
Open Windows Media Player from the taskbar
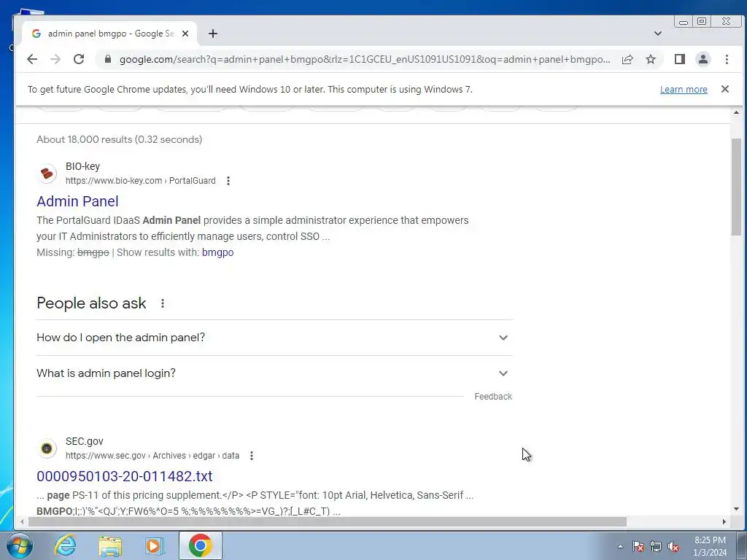(155, 545)
